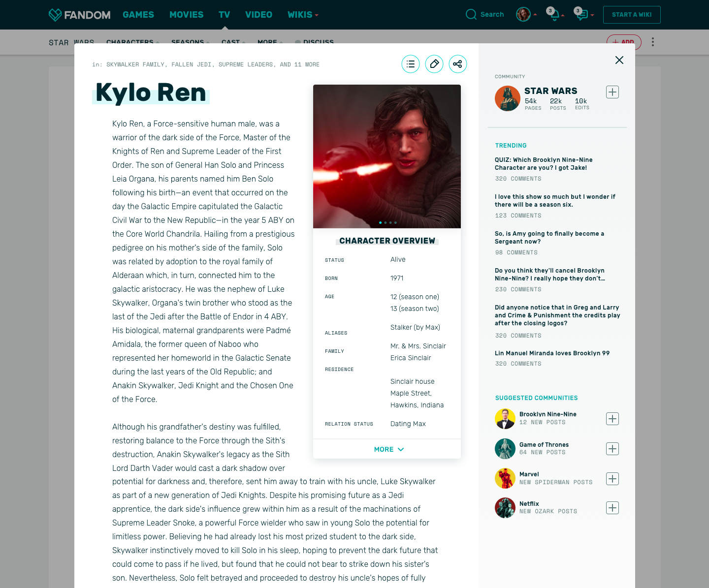Open the three-dot overflow menu near ADD

click(x=652, y=42)
